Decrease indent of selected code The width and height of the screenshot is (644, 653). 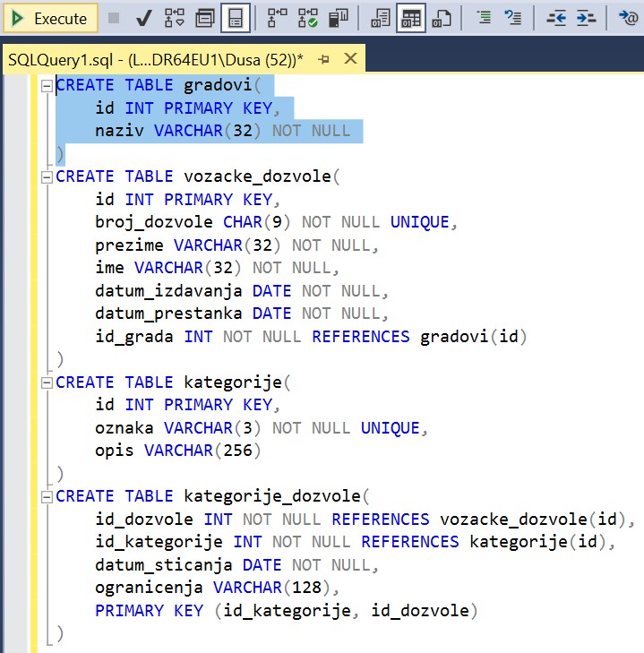coord(556,18)
